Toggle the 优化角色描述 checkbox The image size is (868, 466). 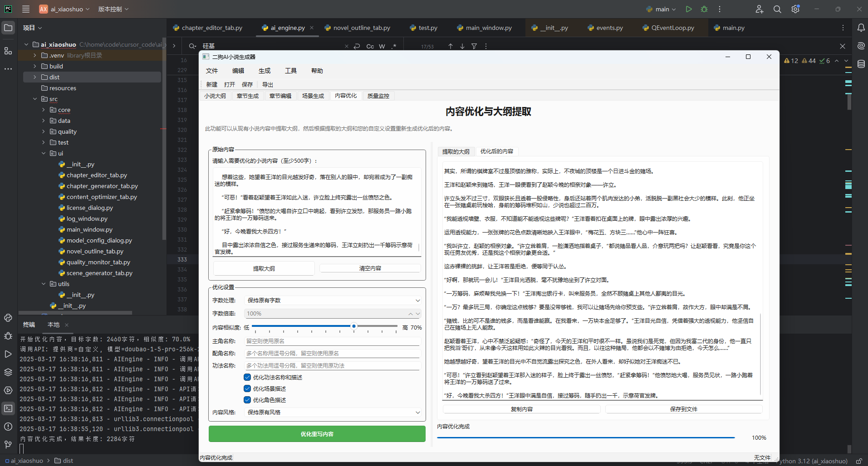click(247, 400)
